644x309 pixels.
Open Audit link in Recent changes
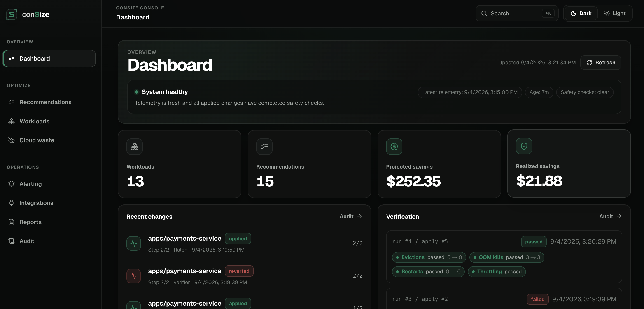pyautogui.click(x=351, y=216)
